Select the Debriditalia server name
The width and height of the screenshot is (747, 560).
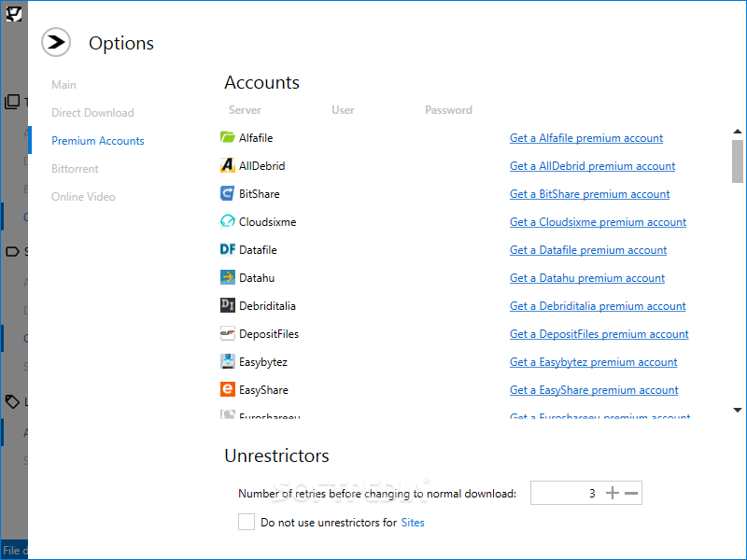[267, 306]
